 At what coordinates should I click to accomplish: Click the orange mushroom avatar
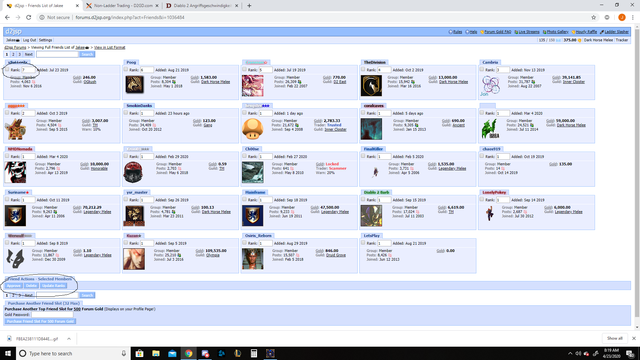253,129
